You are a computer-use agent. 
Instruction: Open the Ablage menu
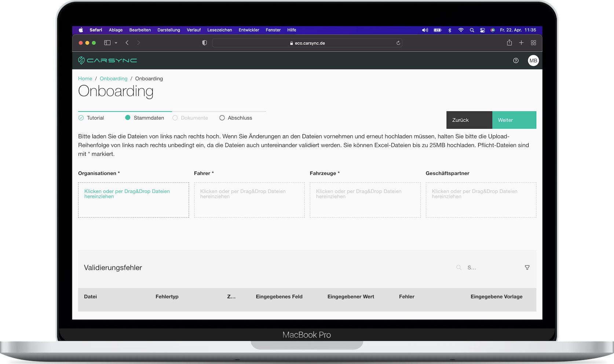116,30
